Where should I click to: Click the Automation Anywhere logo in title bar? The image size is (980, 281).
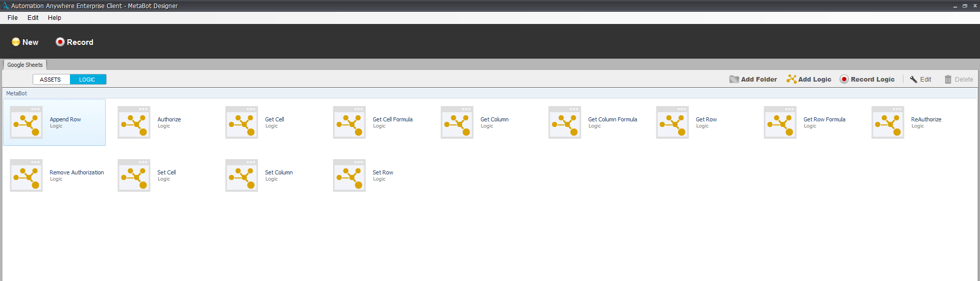5,6
